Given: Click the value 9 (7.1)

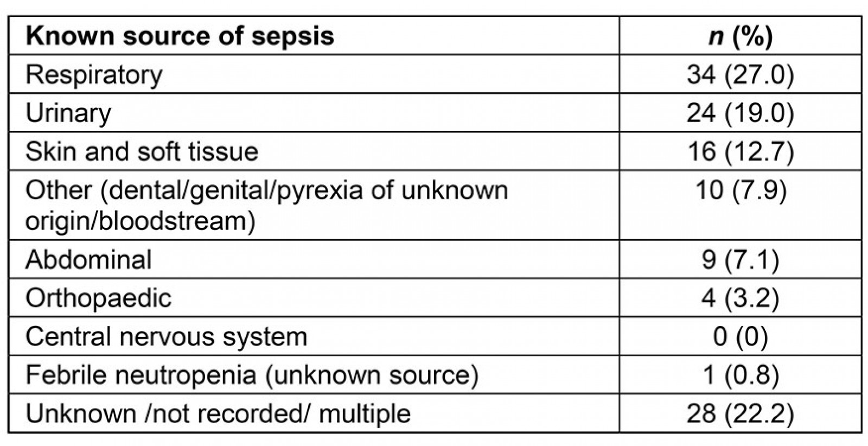Looking at the screenshot, I should (740, 259).
